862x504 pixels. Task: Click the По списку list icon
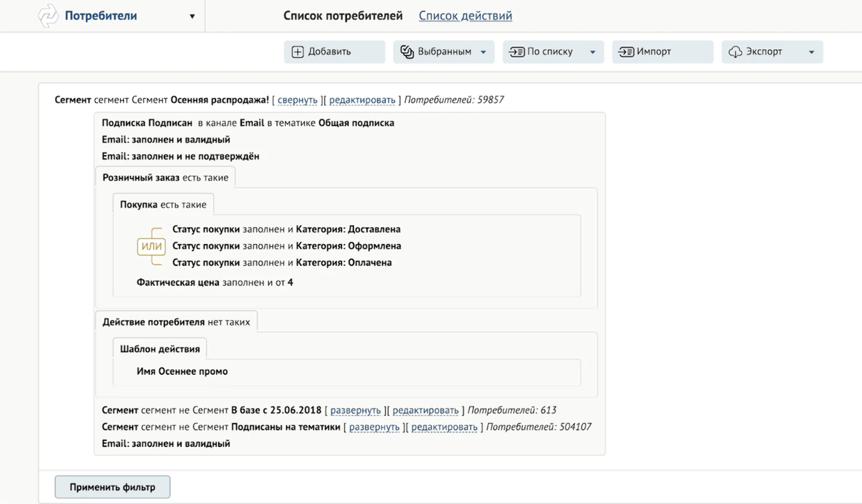pos(517,52)
